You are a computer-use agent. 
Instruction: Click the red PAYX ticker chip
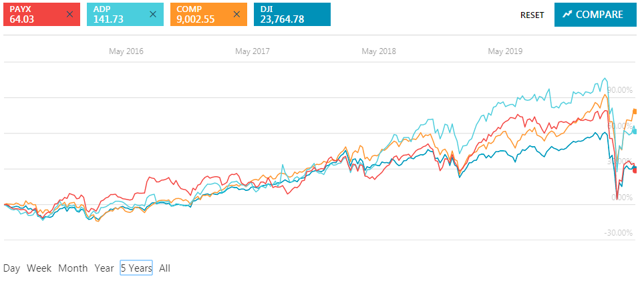[x=33, y=14]
